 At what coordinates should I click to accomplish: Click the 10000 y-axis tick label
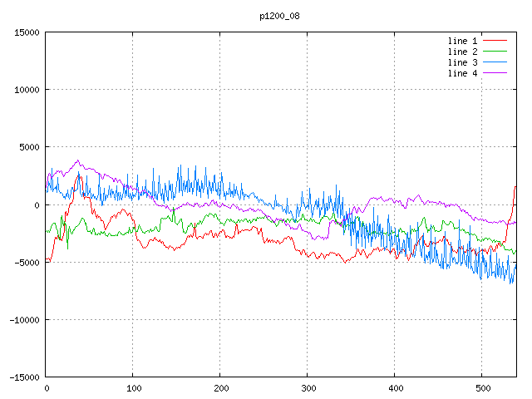27,90
